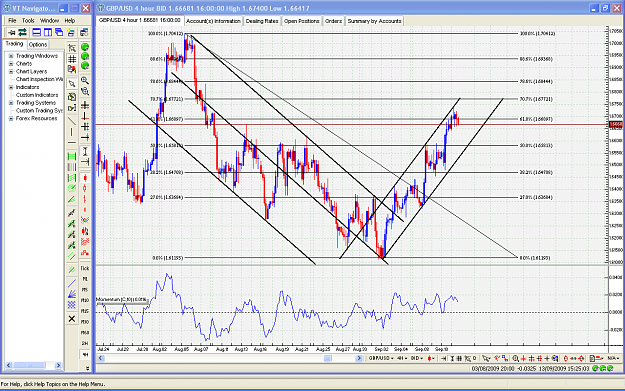This screenshot has height=391, width=625.
Task: Tile windows vertically icon
Action: pos(48,32)
